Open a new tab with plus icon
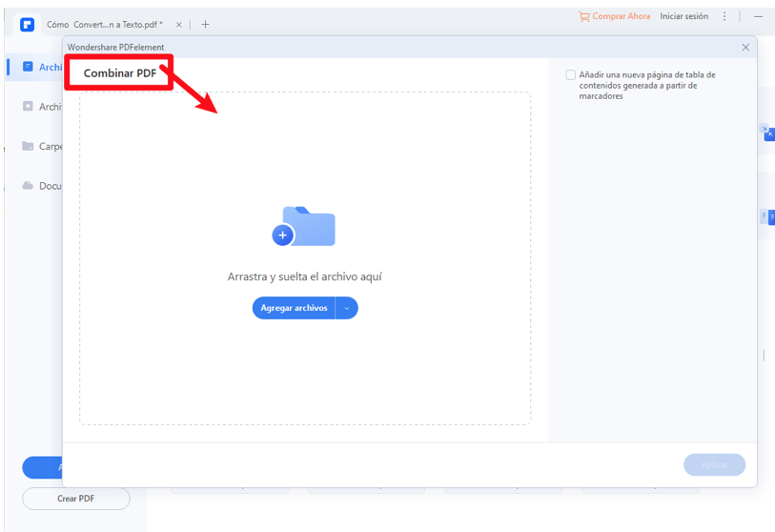 (205, 24)
